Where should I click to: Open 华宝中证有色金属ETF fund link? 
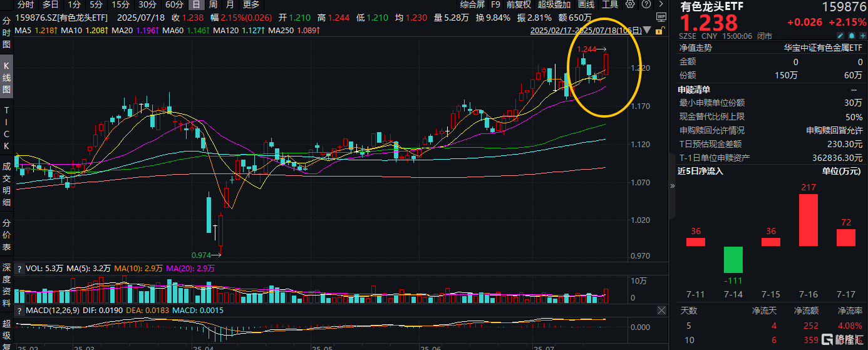click(x=824, y=47)
